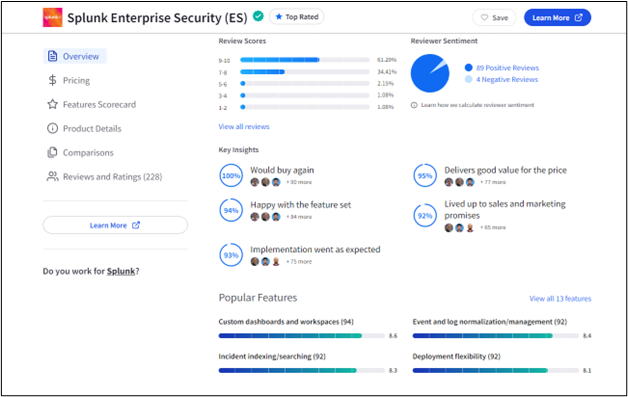Click the Features Scorecard star icon
The image size is (628, 397).
52,105
